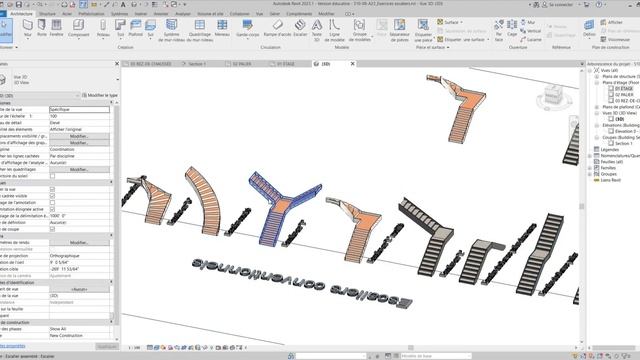
Task: Click the Discipline value field Coordination
Action: point(79,149)
